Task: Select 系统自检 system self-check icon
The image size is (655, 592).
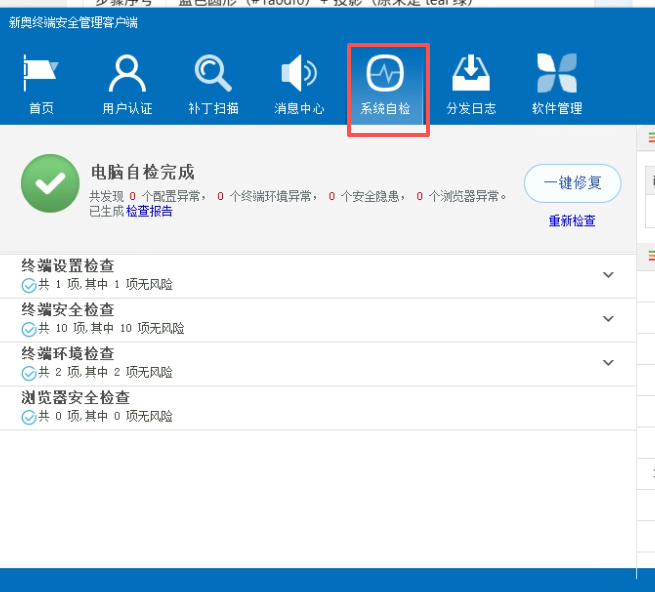Action: 385,73
